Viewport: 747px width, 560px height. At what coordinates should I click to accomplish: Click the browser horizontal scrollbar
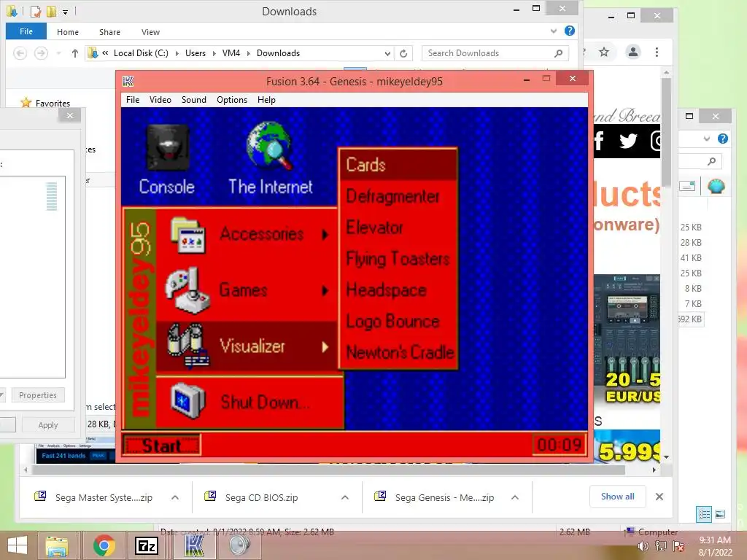pyautogui.click(x=329, y=470)
